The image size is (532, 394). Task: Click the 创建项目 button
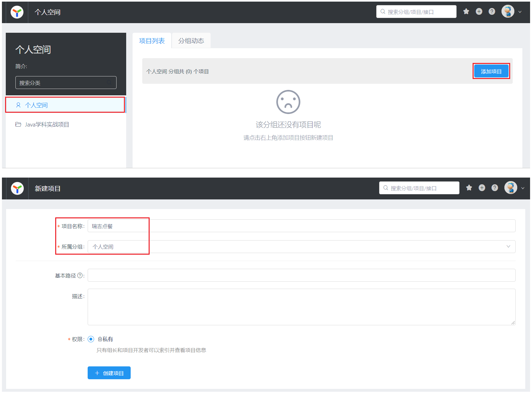(x=109, y=373)
